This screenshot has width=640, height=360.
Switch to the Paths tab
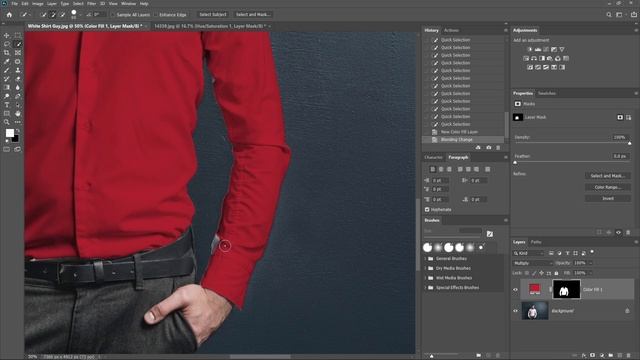coord(536,242)
